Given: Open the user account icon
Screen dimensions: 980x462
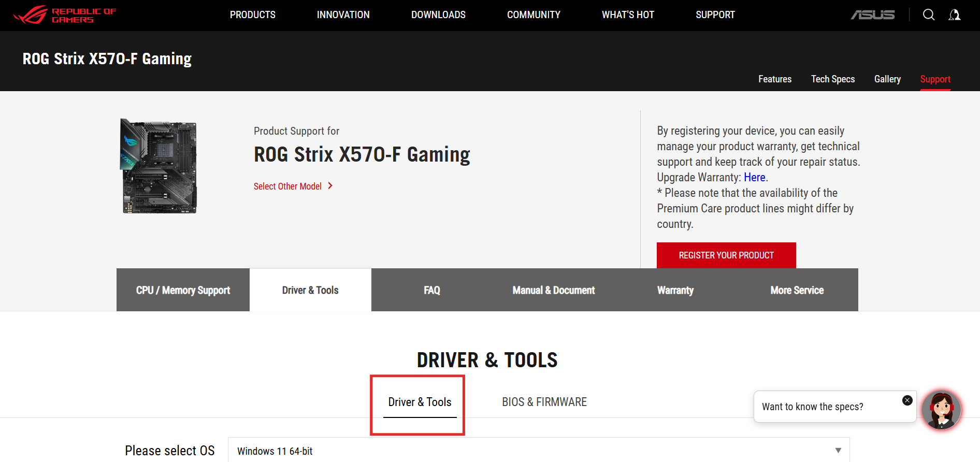Looking at the screenshot, I should 954,15.
